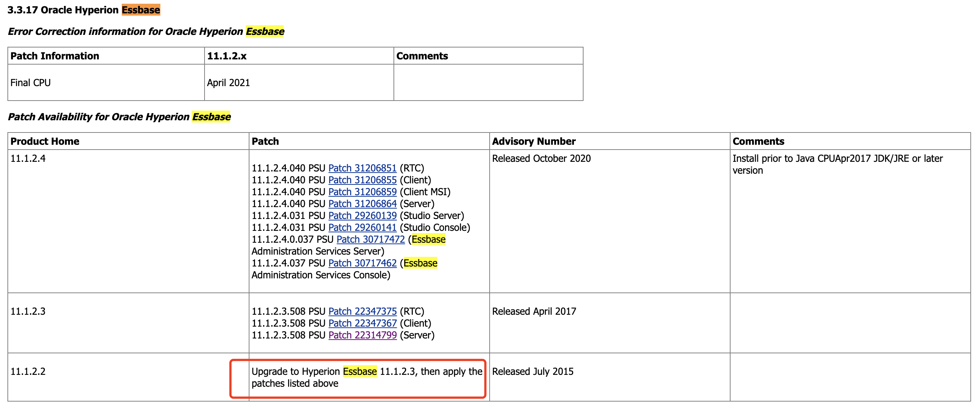This screenshot has height=409, width=980.
Task: Open Patch 22347367 Client link
Action: tap(362, 323)
